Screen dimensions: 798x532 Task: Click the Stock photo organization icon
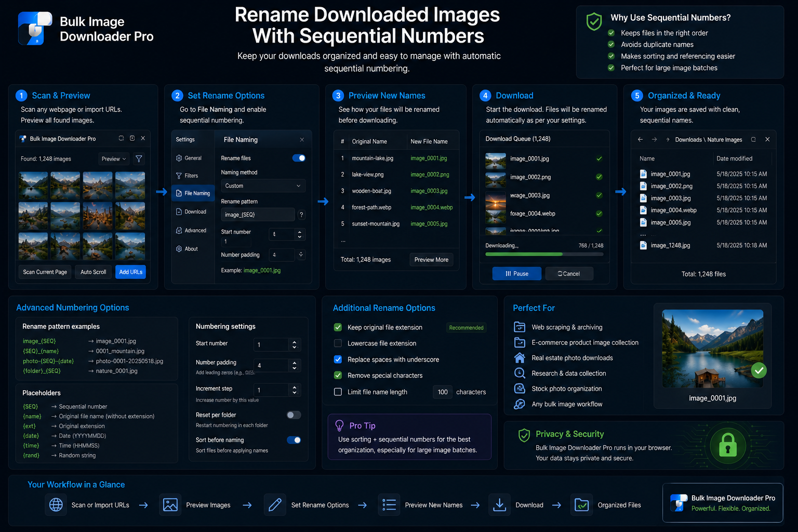pyautogui.click(x=520, y=389)
